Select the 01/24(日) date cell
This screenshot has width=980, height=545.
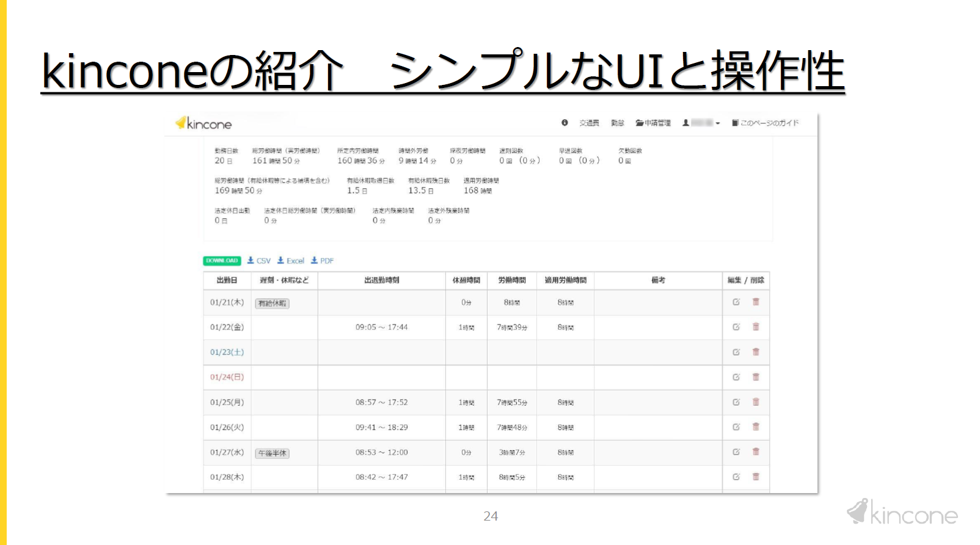point(227,378)
